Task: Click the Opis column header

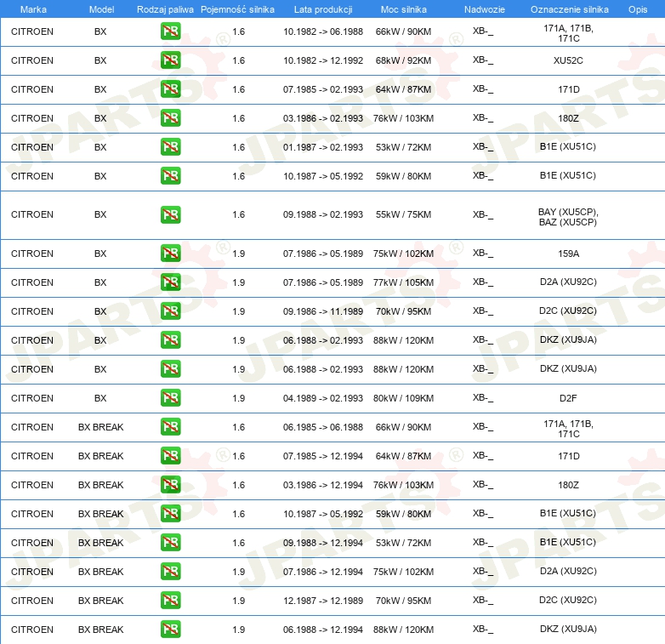Action: click(638, 9)
